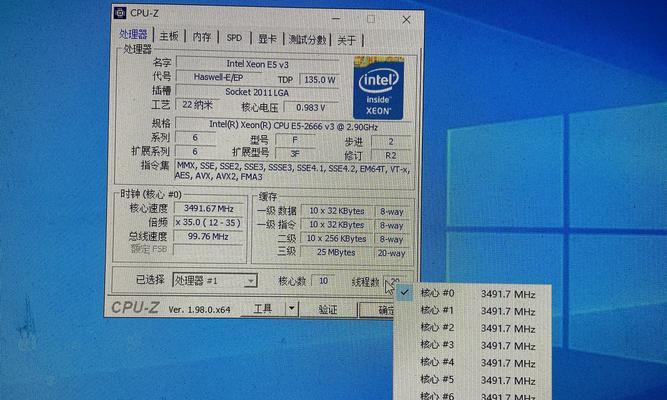Switch to the 测試分數 tab
Screen dimensions: 667x400
pyautogui.click(x=307, y=40)
